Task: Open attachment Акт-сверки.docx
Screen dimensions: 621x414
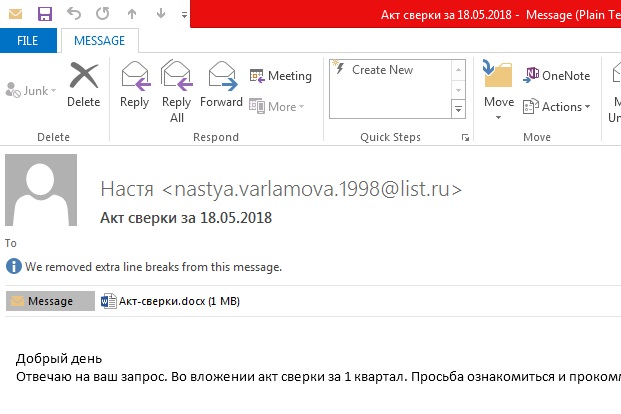Action: 170,301
